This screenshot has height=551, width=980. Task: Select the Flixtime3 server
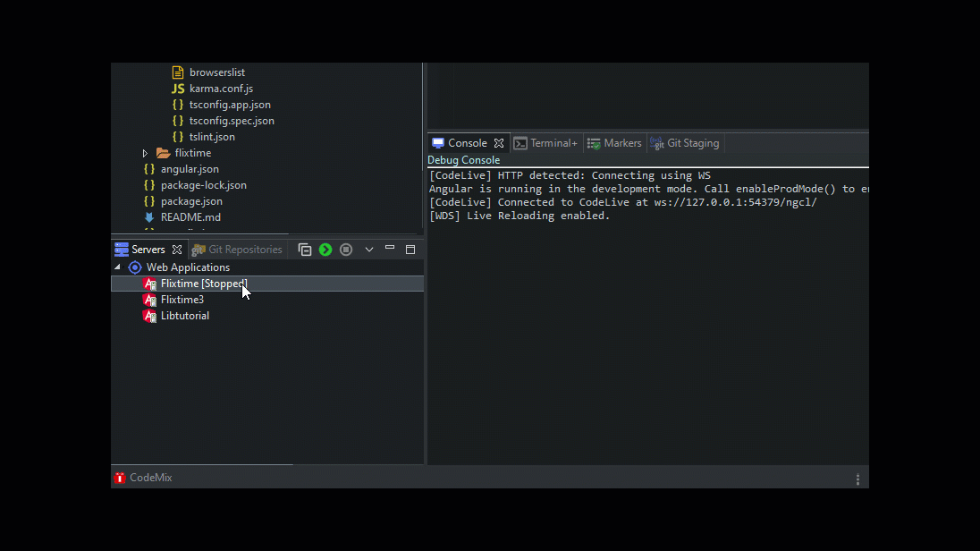(182, 299)
